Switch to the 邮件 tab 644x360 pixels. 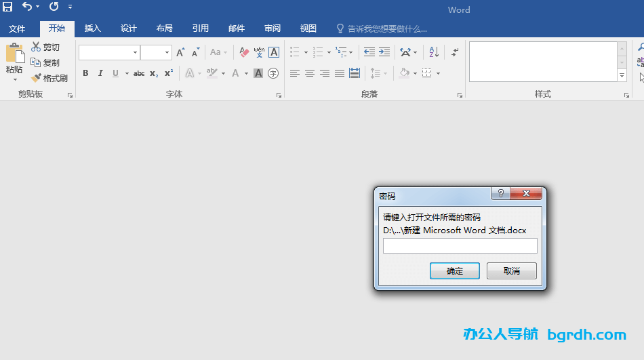point(237,28)
